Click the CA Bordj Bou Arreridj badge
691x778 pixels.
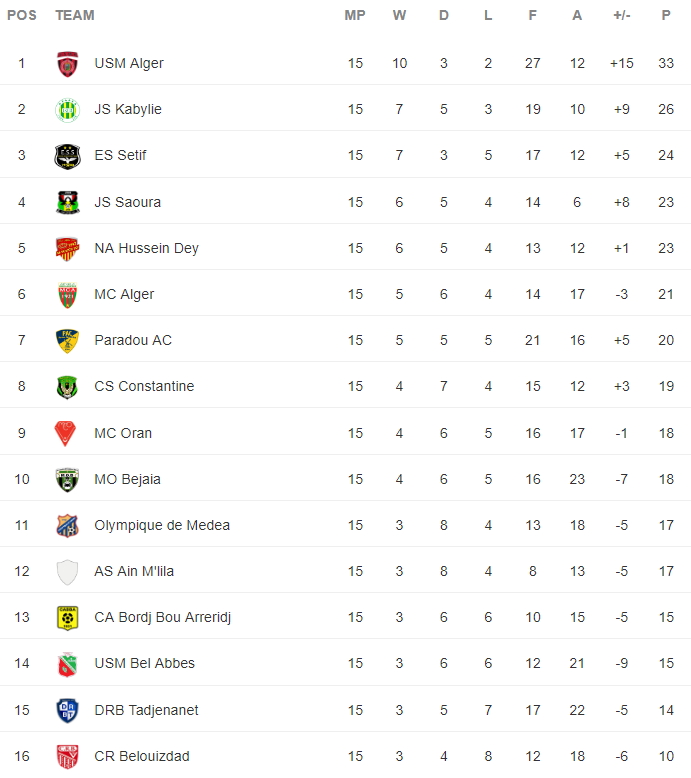point(67,618)
